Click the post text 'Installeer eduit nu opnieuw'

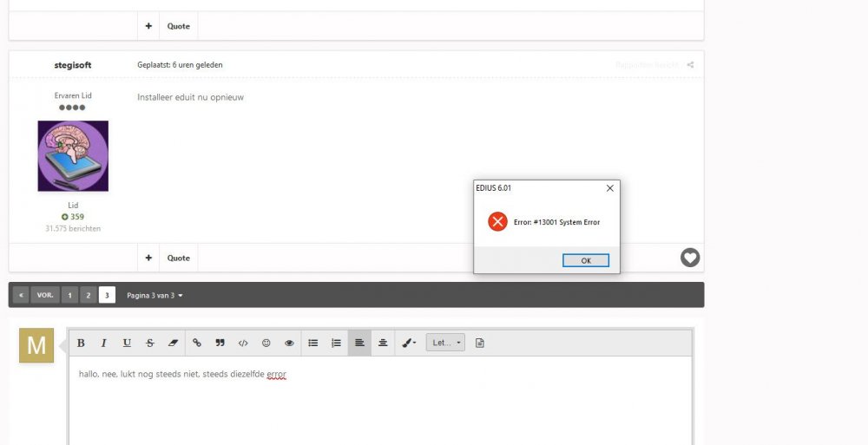(x=190, y=97)
